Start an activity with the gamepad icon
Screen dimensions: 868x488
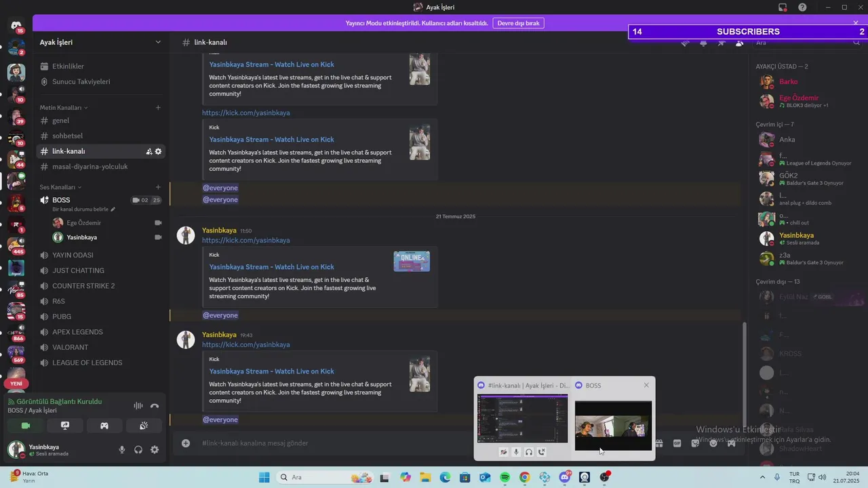pos(104,426)
